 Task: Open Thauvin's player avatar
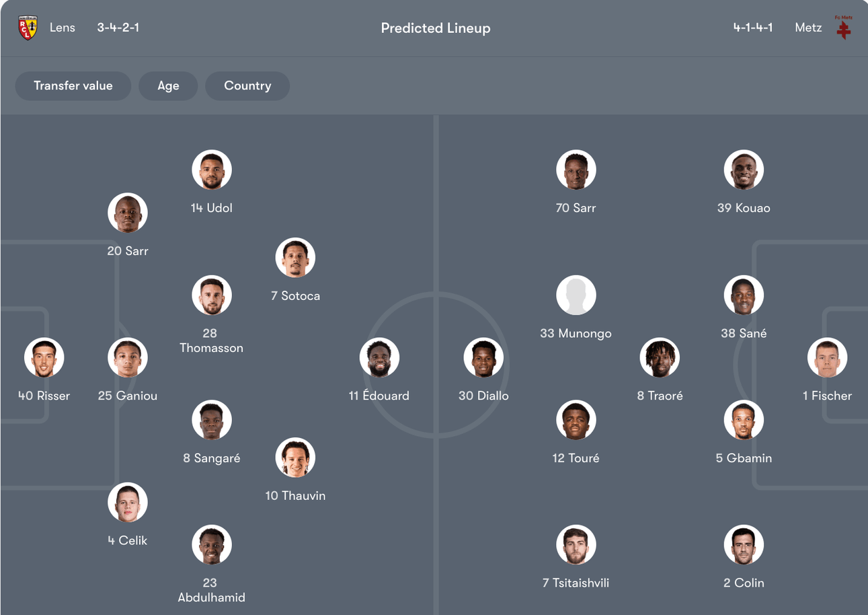point(295,458)
